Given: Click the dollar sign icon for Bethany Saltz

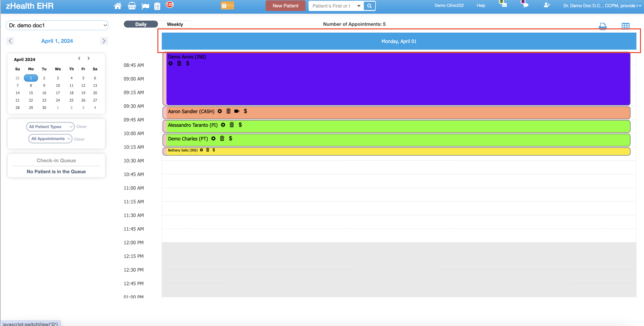Looking at the screenshot, I should [x=214, y=150].
